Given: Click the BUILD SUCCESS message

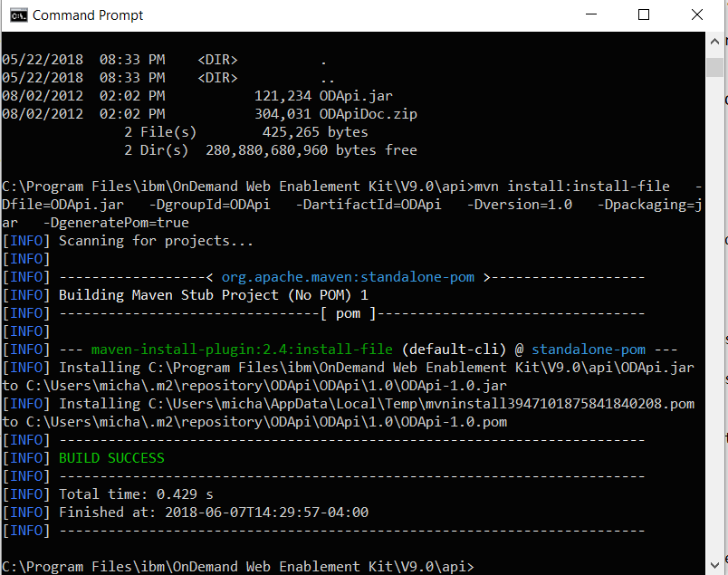Looking at the screenshot, I should point(111,458).
